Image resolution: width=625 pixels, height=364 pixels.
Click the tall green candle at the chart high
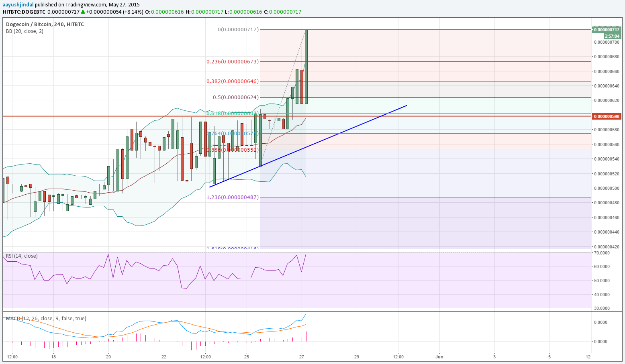pos(306,66)
